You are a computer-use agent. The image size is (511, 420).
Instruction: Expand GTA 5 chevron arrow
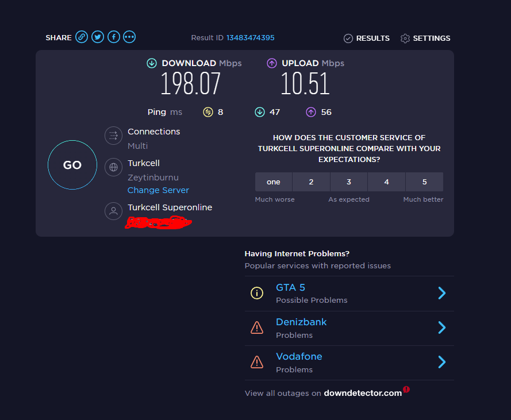(442, 293)
